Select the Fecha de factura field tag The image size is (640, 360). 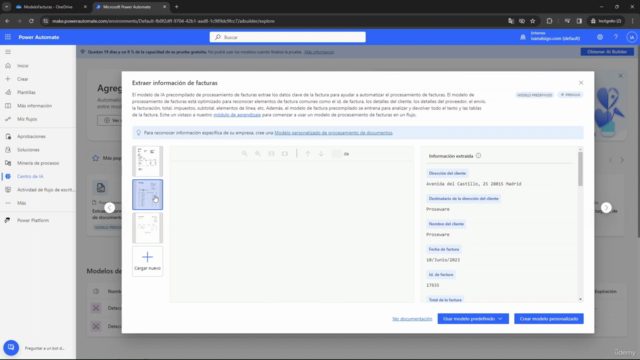(x=444, y=249)
